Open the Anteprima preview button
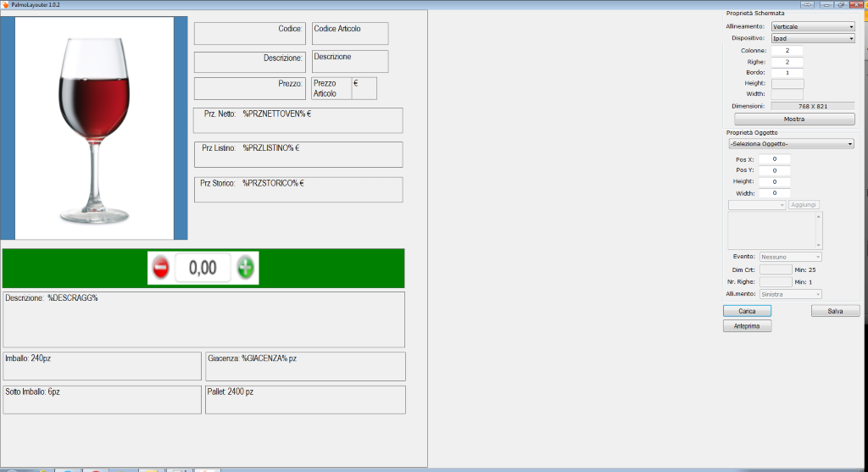868x472 pixels. [747, 326]
